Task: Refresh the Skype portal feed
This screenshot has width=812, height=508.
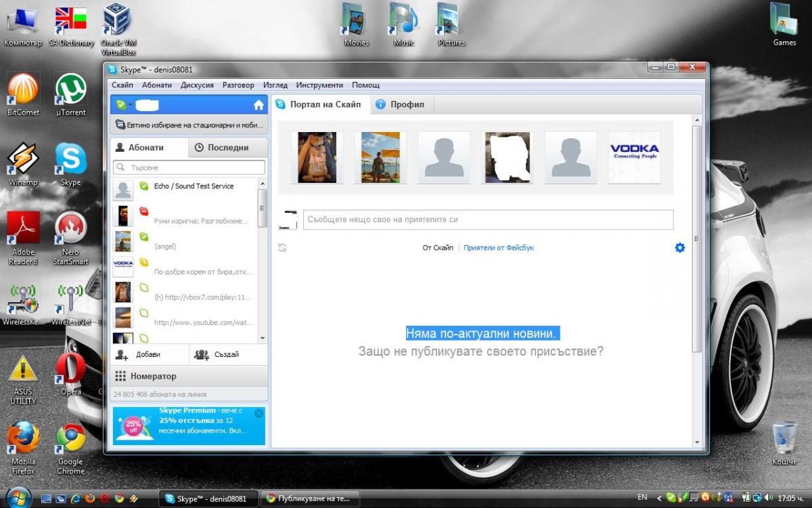Action: (282, 248)
